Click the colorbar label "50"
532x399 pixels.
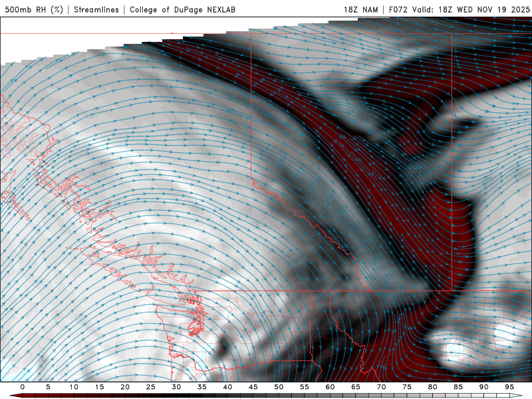tap(279, 387)
